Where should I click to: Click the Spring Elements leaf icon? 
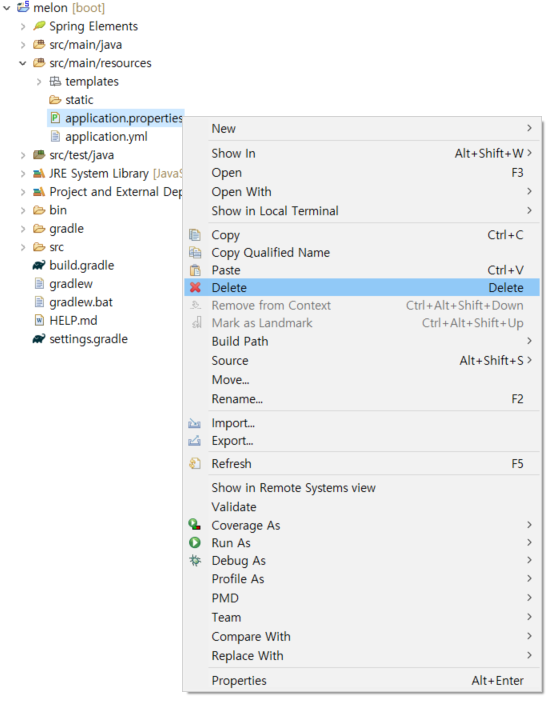(x=39, y=26)
